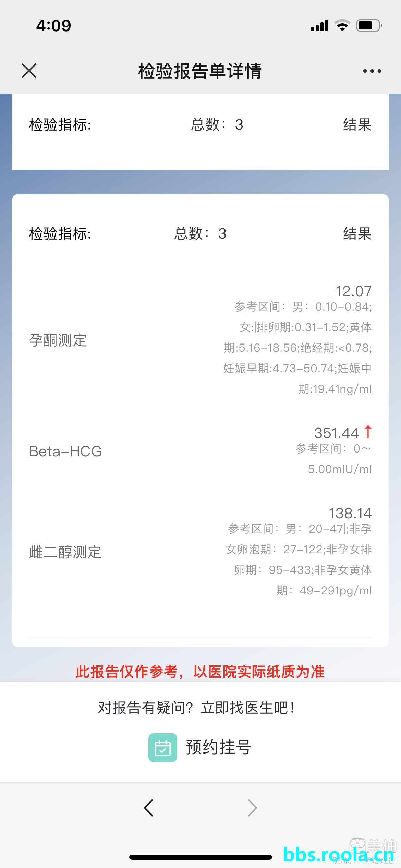Tap the 12.07 progesterone result value
This screenshot has height=868, width=401.
[353, 291]
